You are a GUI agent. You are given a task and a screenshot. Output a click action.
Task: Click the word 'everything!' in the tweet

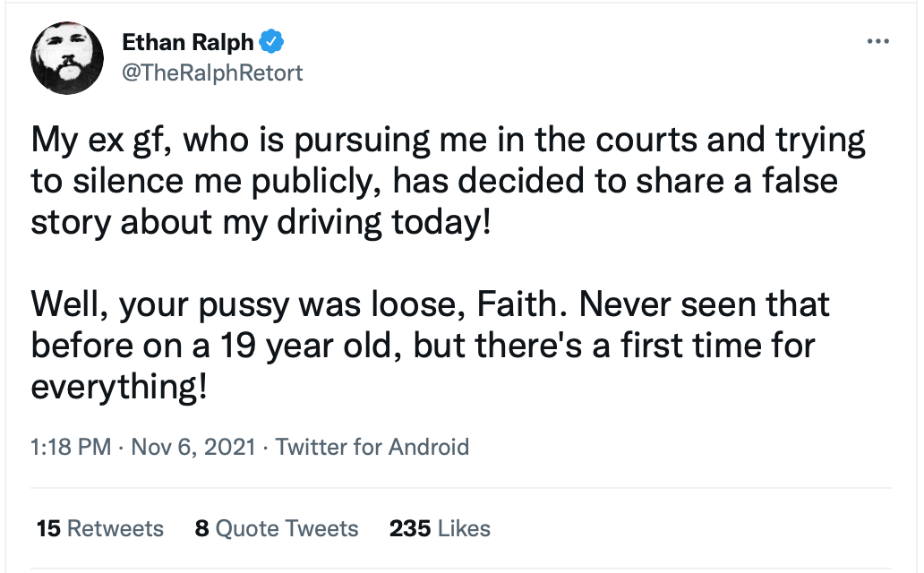119,388
